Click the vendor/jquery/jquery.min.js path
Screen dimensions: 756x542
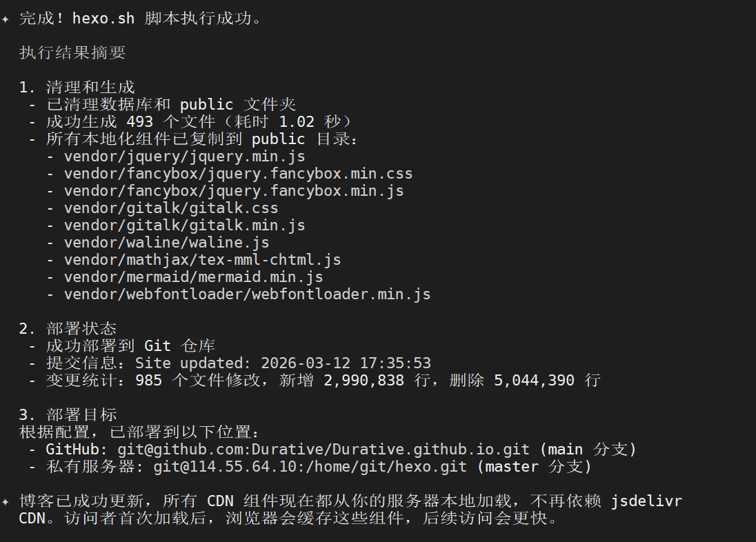click(184, 157)
